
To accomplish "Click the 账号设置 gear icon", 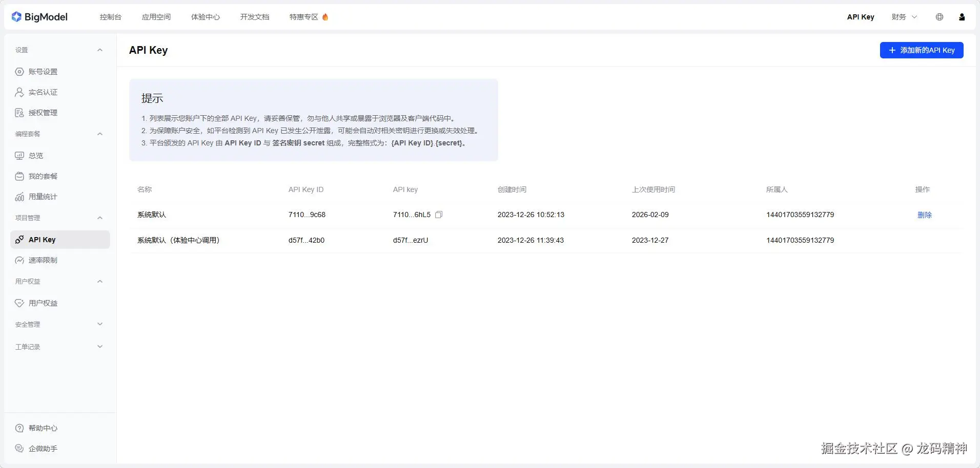I will click(x=19, y=72).
